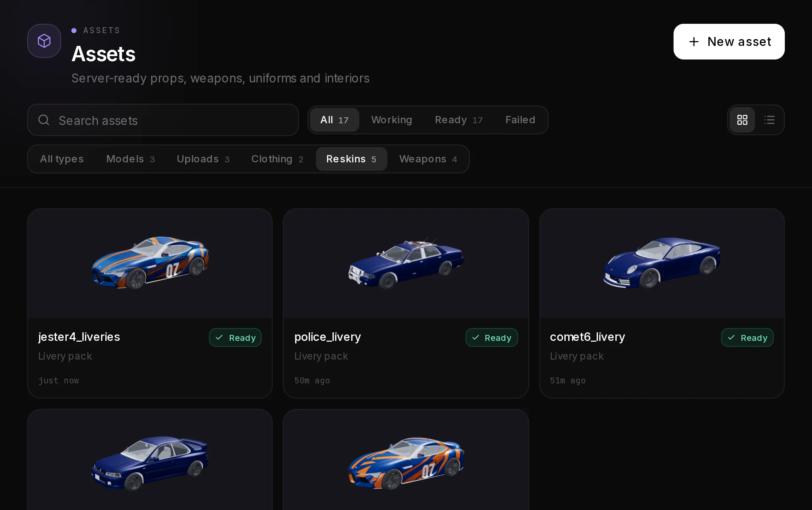
Task: Open the bottom-row dark blue sedan thumbnail
Action: 150,460
